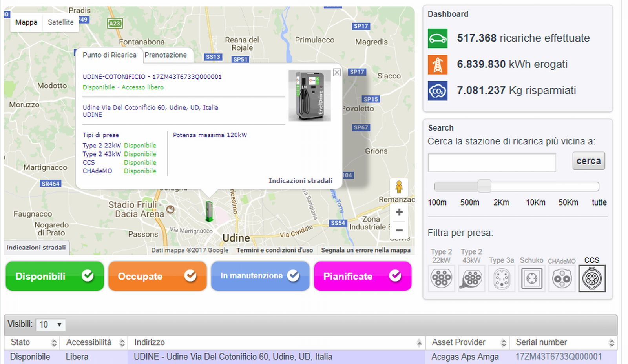628x364 pixels.
Task: Click the 500m distance label
Action: click(470, 203)
